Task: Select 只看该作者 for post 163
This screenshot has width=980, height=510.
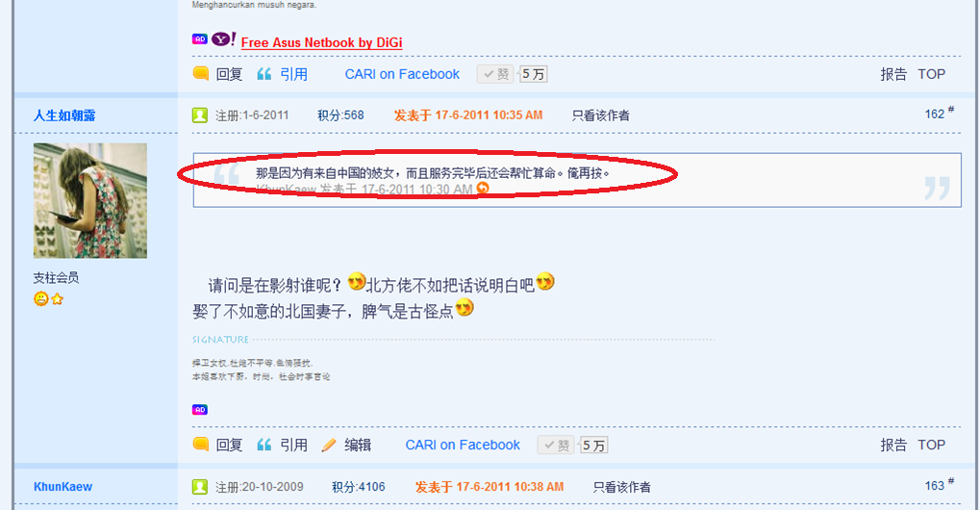Action: coord(622,487)
